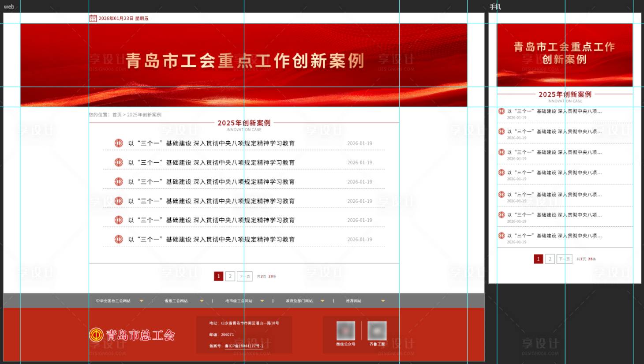Select page 2 in the web pagination
The image size is (644, 364).
pos(230,276)
